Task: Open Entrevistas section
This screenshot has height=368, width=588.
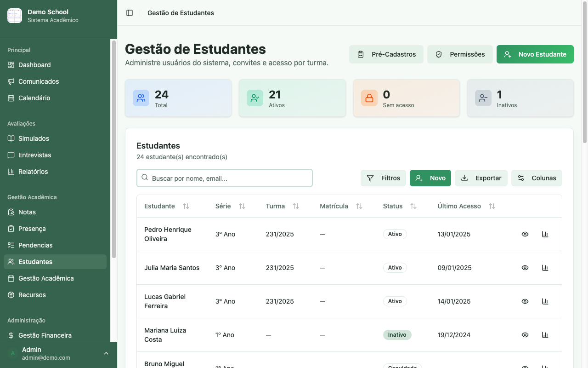Action: (x=55, y=155)
